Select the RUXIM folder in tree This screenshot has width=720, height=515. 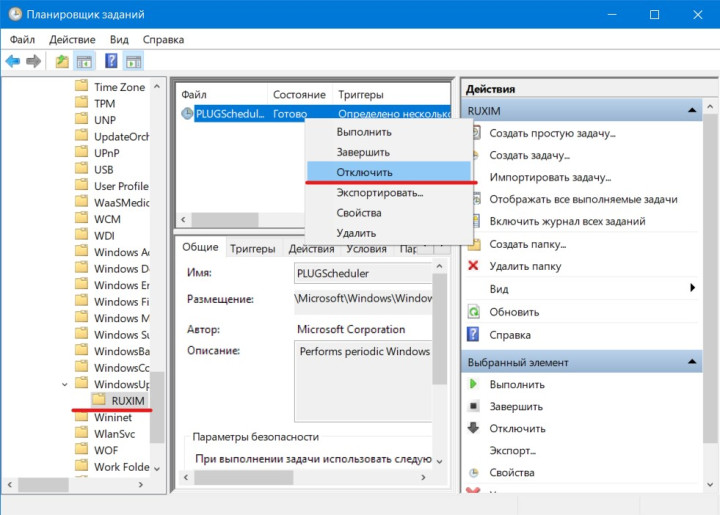click(x=127, y=400)
